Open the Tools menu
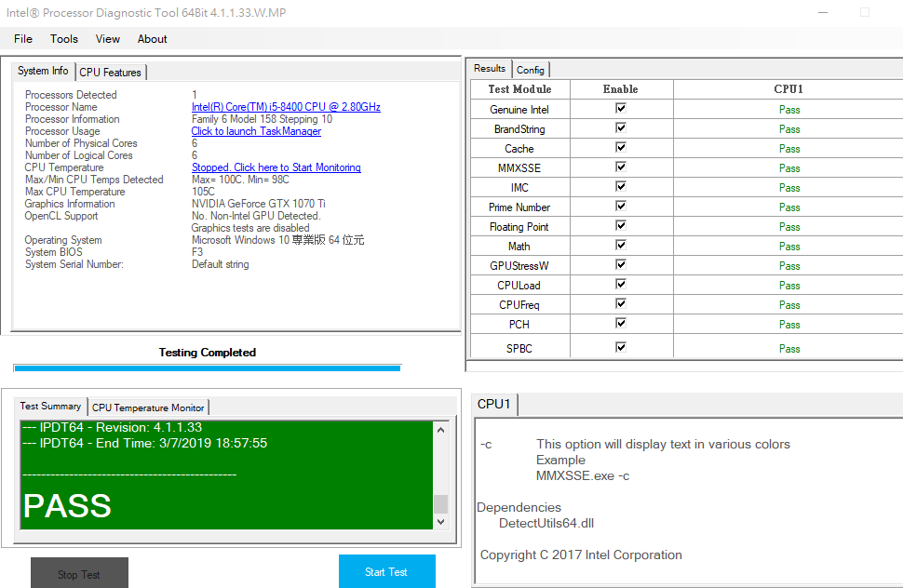This screenshot has height=588, width=903. (x=64, y=39)
